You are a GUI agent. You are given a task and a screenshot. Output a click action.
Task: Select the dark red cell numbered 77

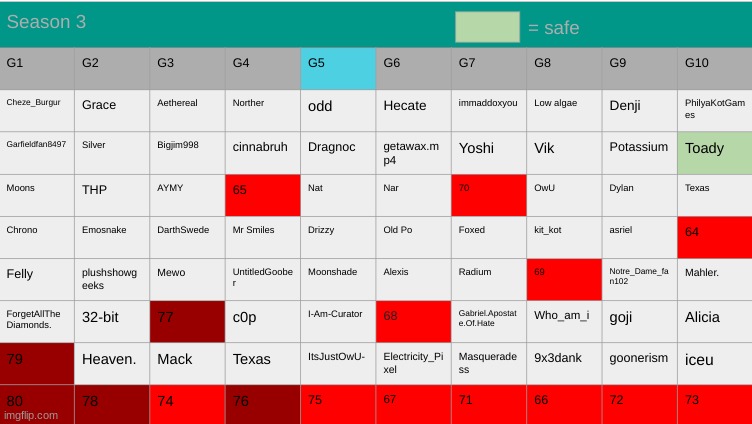187,321
